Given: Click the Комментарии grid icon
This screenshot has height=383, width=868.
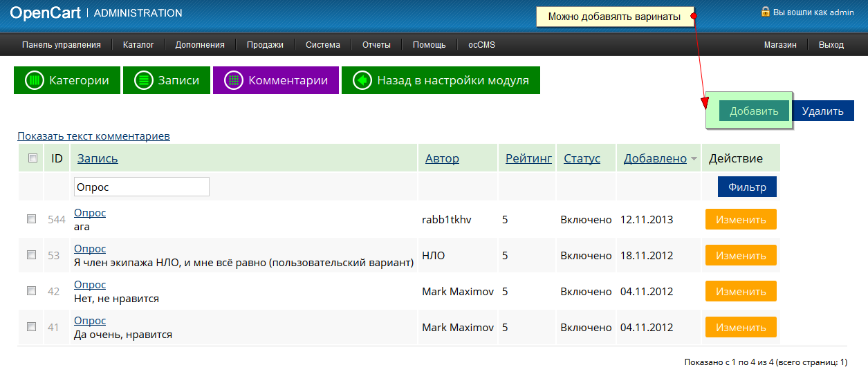Looking at the screenshot, I should click(234, 80).
